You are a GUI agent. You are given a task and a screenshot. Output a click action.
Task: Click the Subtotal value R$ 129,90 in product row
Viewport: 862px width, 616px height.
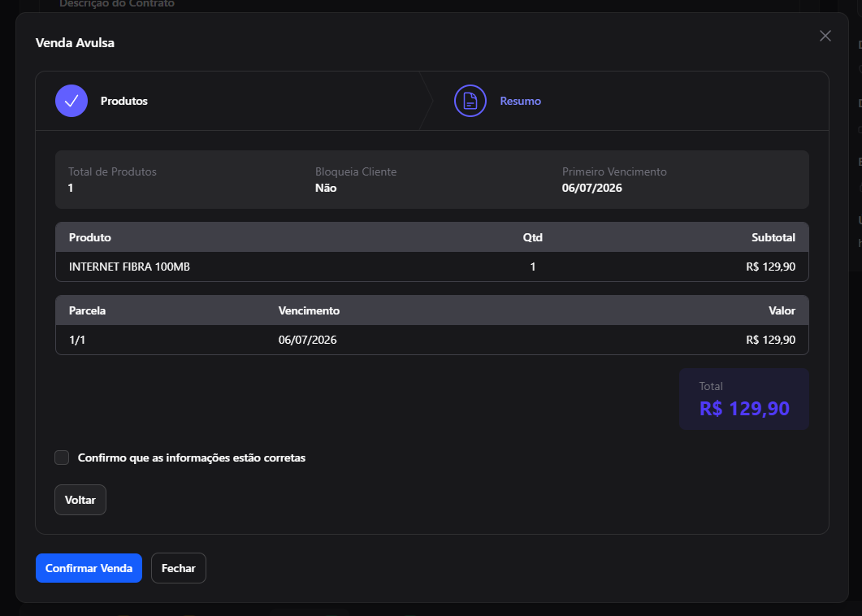click(771, 267)
